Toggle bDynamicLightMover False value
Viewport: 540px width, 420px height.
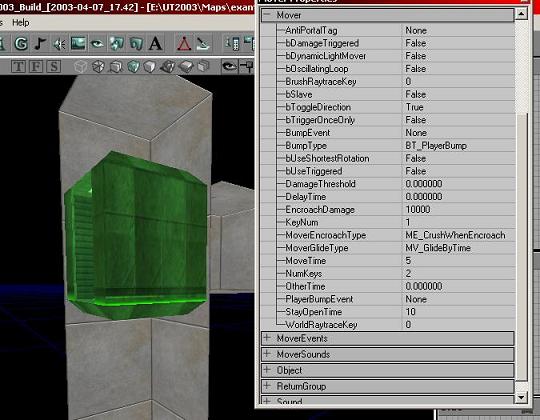pyautogui.click(x=416, y=56)
